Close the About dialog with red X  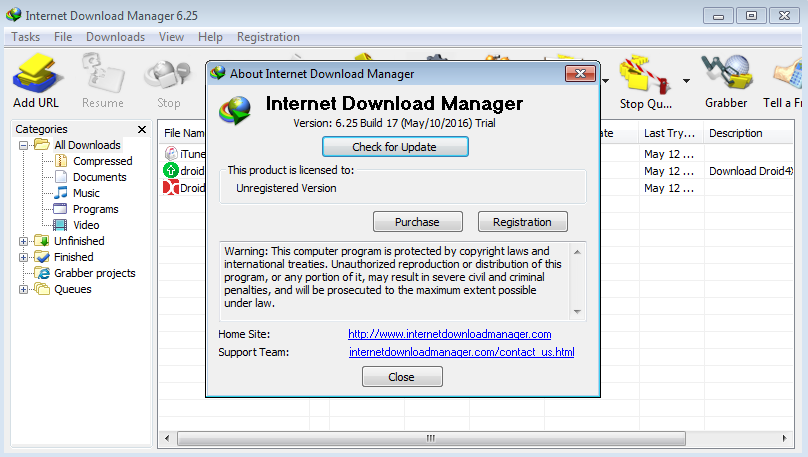pos(580,74)
